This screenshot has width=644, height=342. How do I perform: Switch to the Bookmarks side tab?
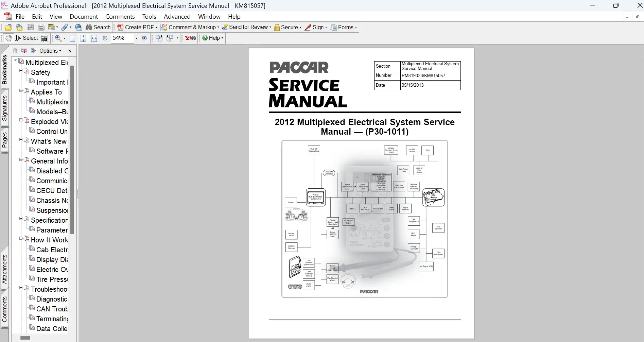4,70
